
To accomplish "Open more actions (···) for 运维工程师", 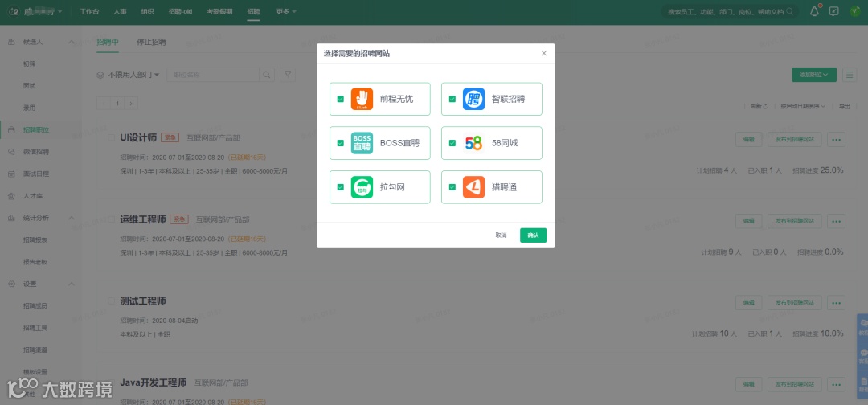I will (x=836, y=221).
